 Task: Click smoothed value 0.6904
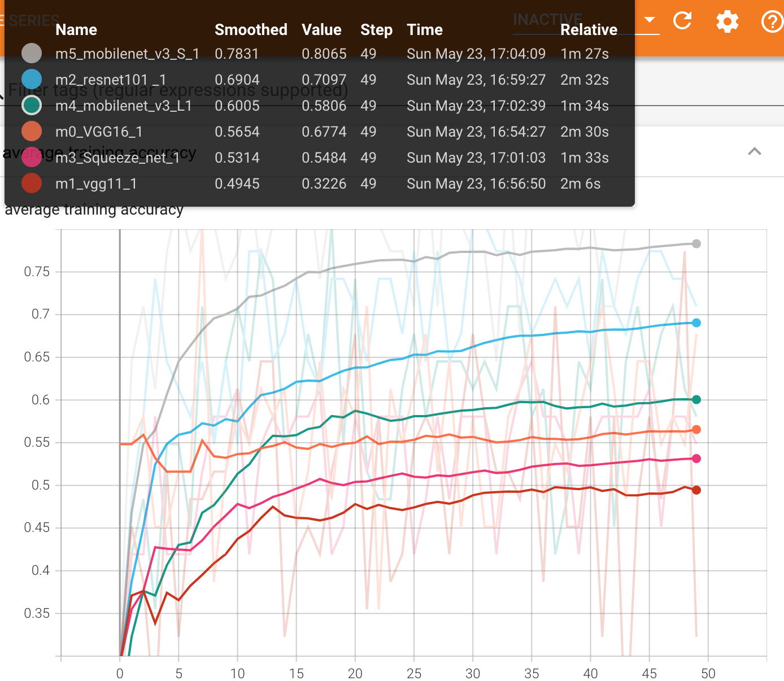coord(237,80)
